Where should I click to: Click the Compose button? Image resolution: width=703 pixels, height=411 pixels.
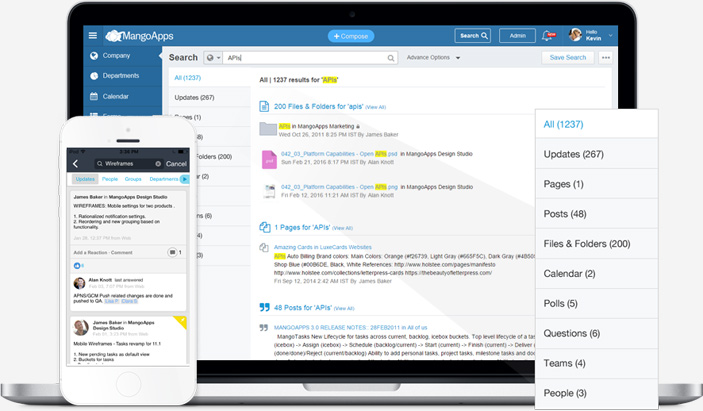351,36
